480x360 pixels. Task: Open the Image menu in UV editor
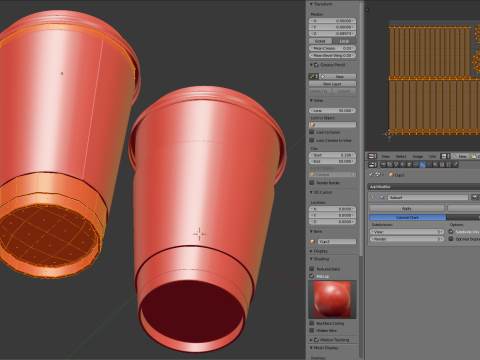click(418, 156)
